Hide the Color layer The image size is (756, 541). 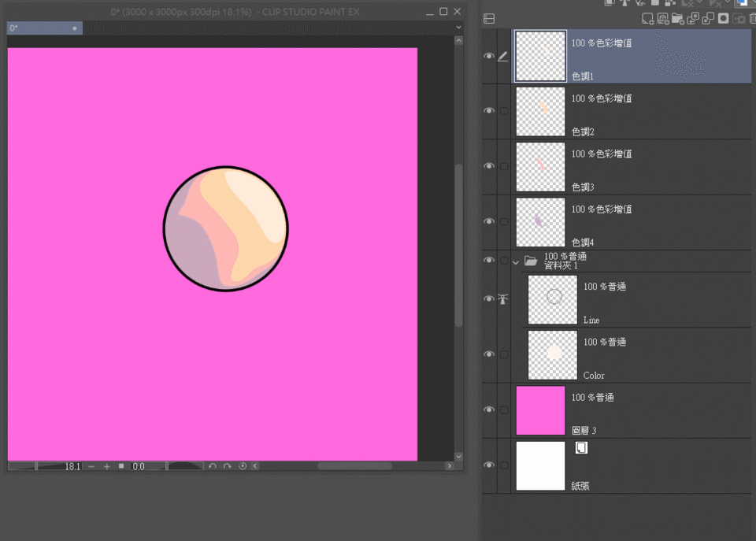489,355
